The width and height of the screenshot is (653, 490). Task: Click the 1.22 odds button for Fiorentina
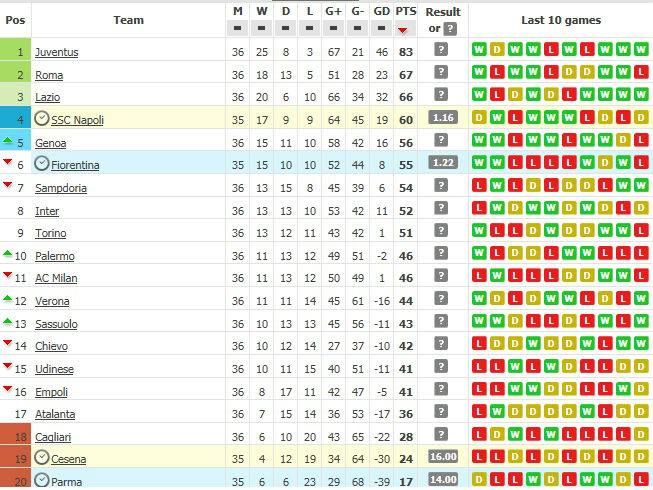[441, 164]
